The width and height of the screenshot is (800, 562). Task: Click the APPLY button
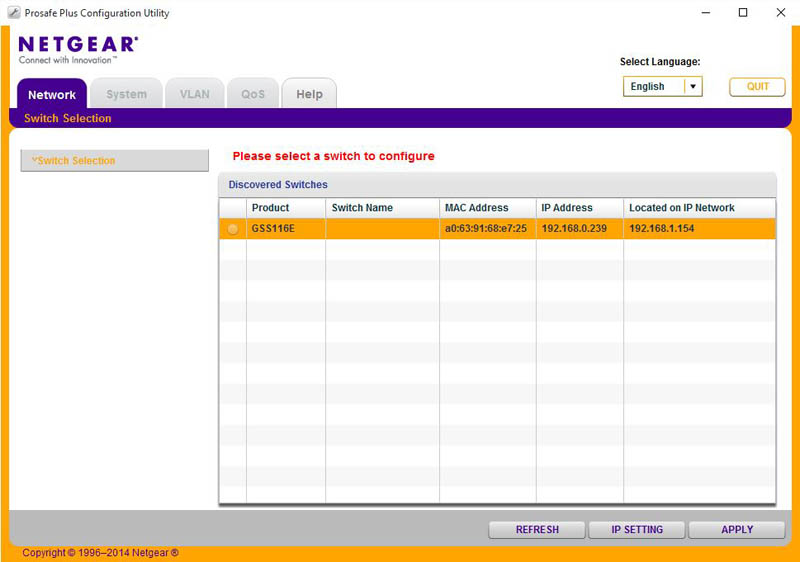(x=737, y=529)
